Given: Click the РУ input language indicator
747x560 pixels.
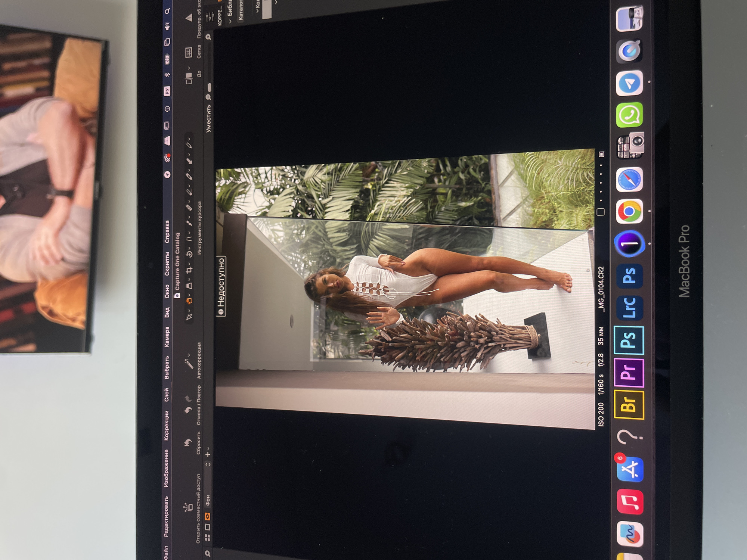Looking at the screenshot, I should (x=167, y=91).
